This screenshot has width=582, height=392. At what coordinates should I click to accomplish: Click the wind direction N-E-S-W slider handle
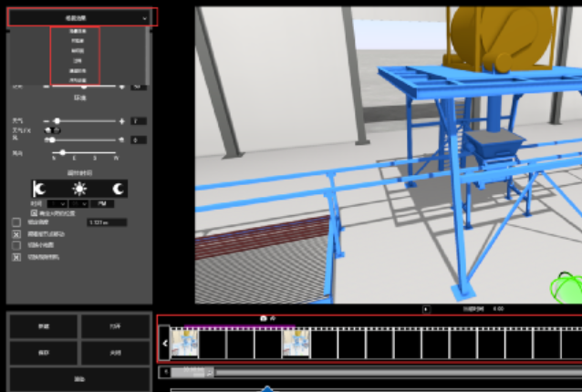63,152
